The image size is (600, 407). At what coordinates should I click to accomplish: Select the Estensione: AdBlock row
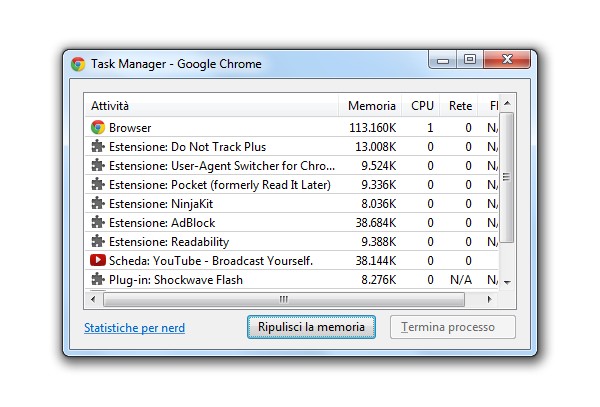point(292,223)
